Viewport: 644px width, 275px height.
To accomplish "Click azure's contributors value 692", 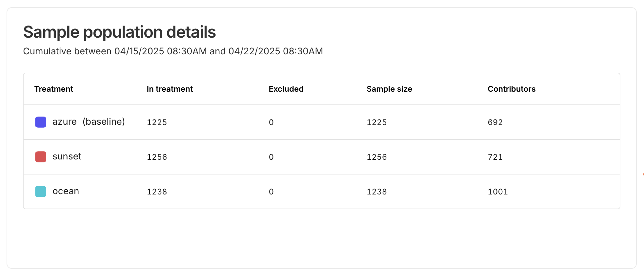I will coord(495,122).
